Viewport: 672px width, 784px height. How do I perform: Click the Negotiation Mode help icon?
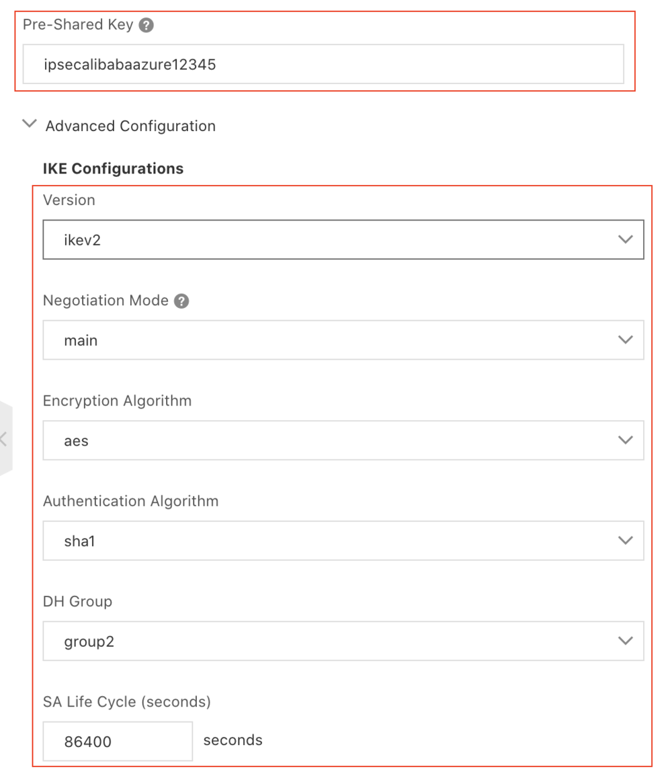[x=181, y=301]
